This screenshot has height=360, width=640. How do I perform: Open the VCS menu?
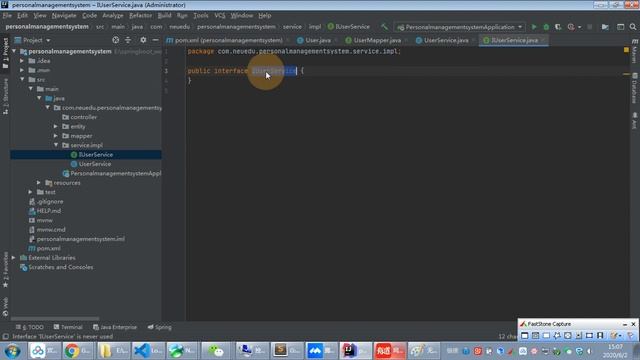click(220, 16)
